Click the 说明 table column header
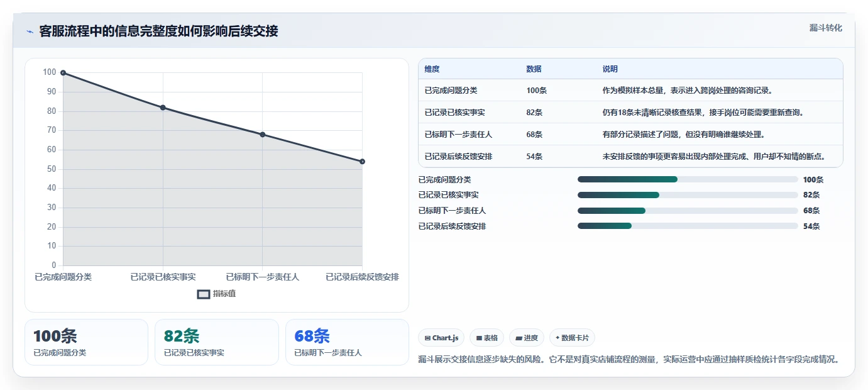868x390 pixels. point(610,69)
